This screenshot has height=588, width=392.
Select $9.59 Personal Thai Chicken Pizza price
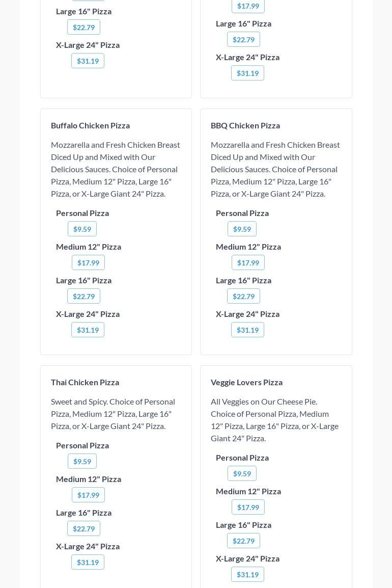pos(82,461)
